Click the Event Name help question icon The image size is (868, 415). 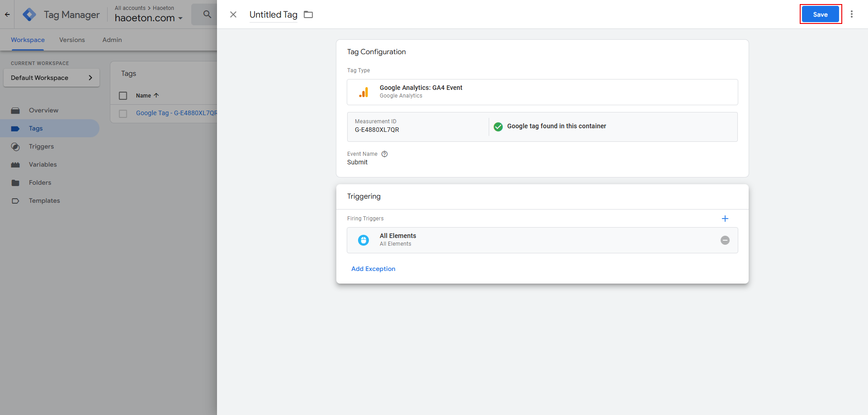coord(385,154)
